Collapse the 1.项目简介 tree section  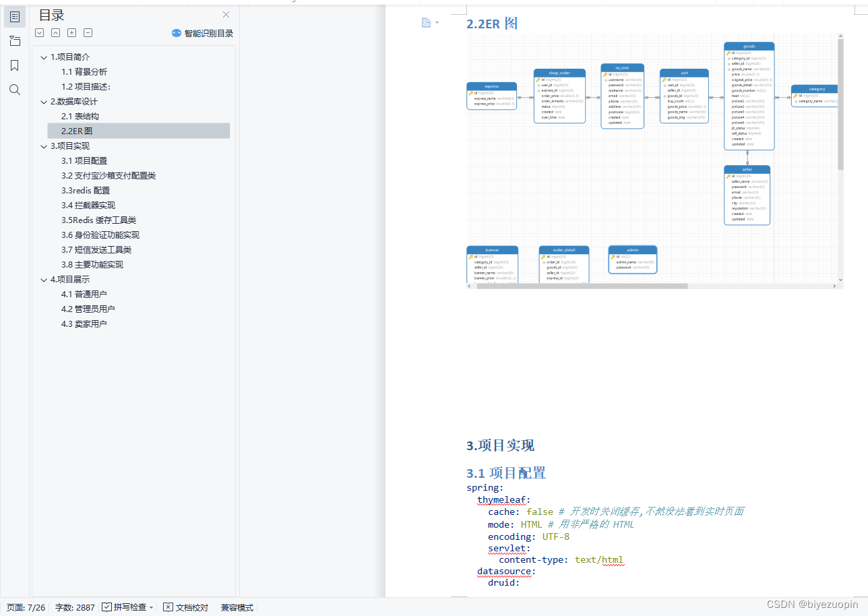point(44,57)
